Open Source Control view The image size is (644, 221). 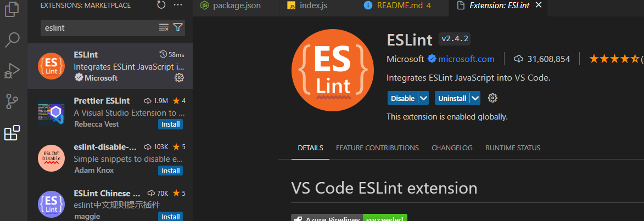(12, 101)
